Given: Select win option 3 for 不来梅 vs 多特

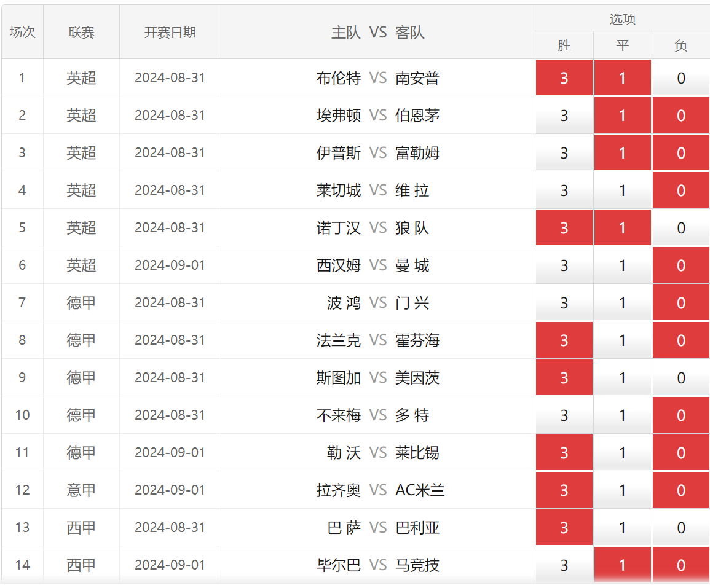Looking at the screenshot, I should pos(564,415).
